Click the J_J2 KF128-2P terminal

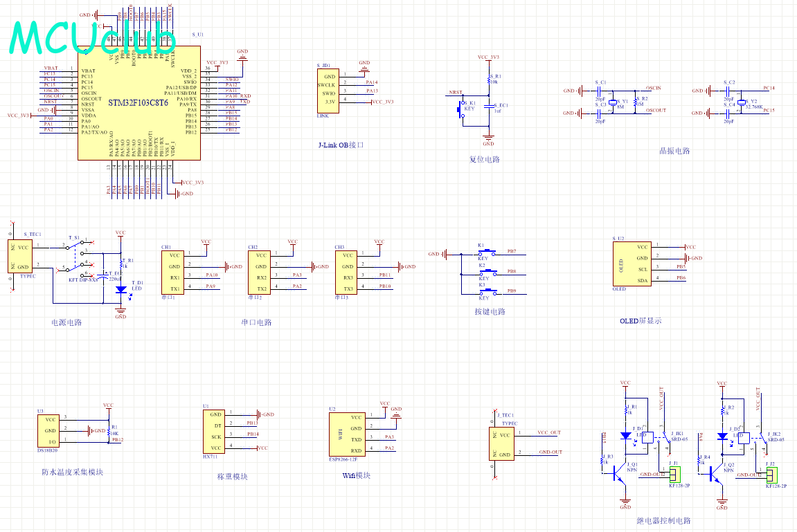tap(771, 475)
